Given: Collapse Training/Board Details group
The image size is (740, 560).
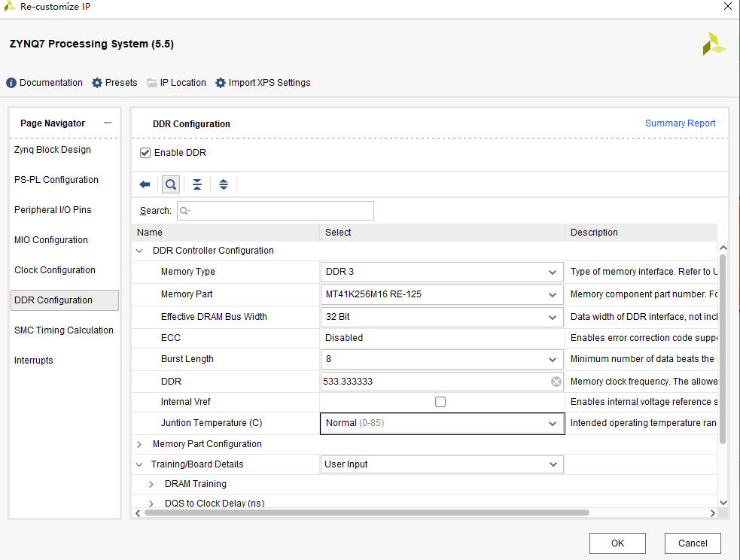Looking at the screenshot, I should point(139,464).
